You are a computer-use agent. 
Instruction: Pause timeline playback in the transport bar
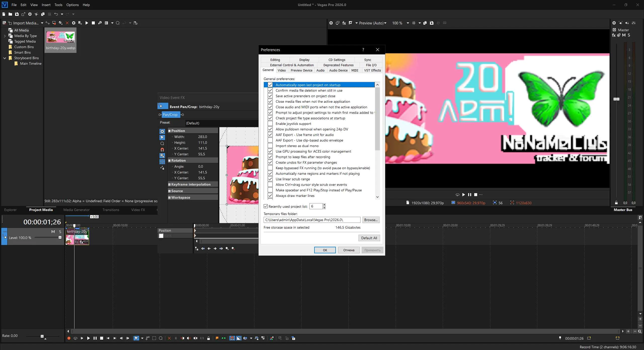[95, 338]
